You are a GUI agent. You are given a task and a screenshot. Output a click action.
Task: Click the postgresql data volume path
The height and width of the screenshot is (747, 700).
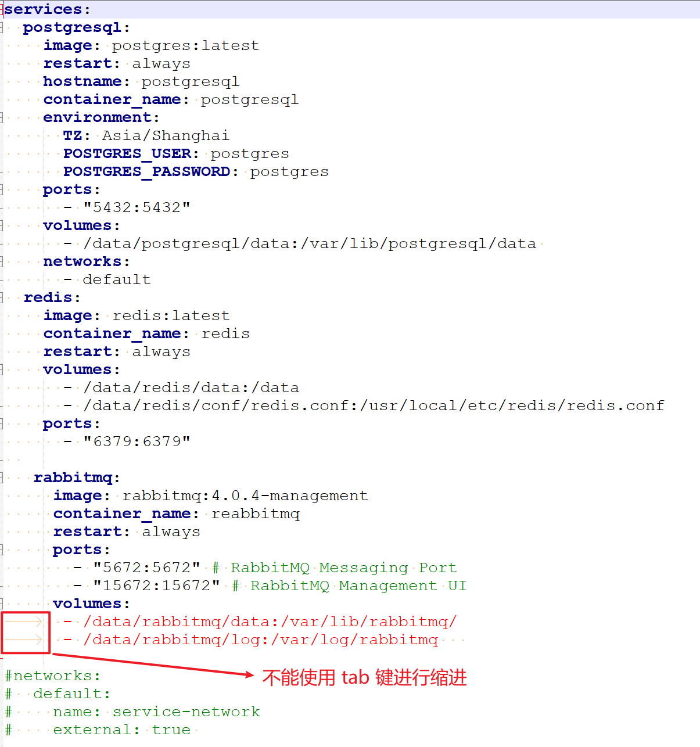[x=310, y=243]
